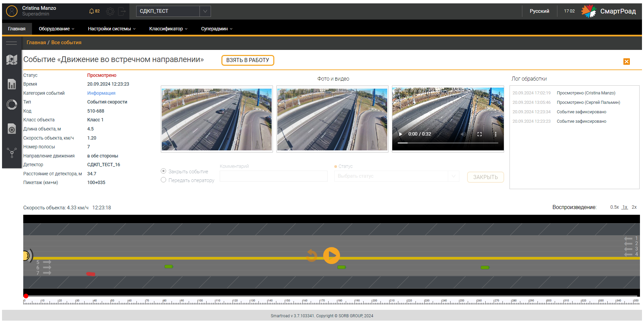Viewport: 644px width, 324px height.
Task: Click the header clock showing 17 02
Action: [570, 11]
